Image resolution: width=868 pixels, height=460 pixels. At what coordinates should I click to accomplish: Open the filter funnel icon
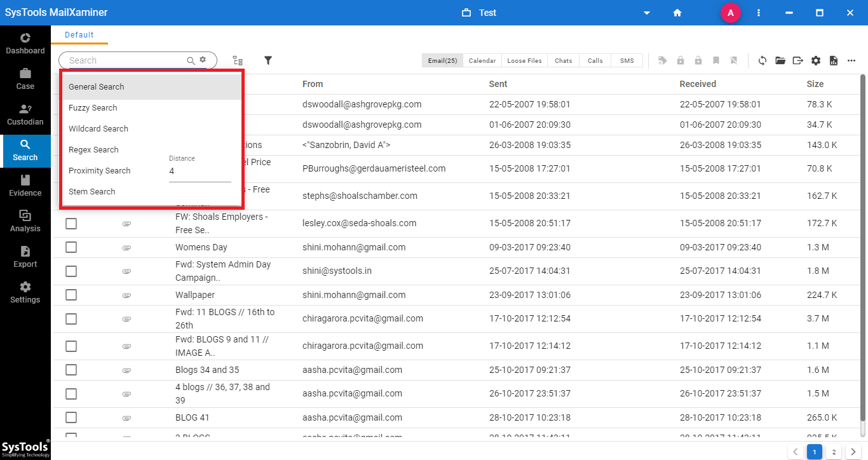[268, 60]
